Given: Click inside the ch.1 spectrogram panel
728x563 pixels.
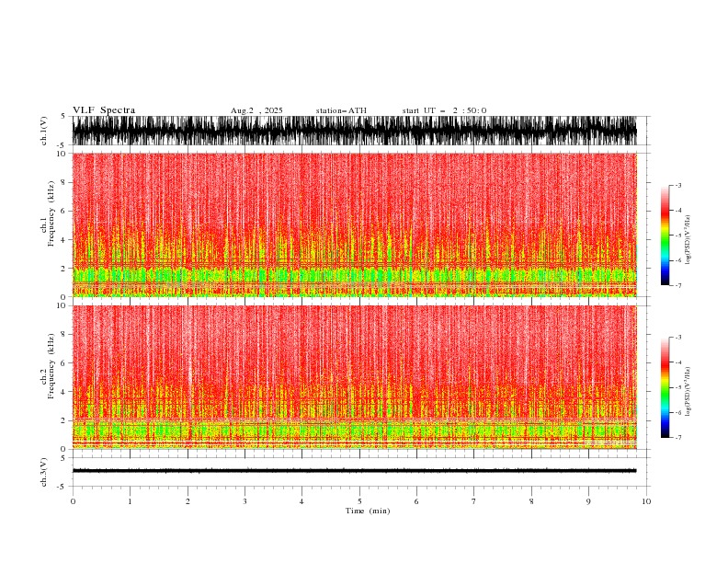Looking at the screenshot, I should point(355,224).
